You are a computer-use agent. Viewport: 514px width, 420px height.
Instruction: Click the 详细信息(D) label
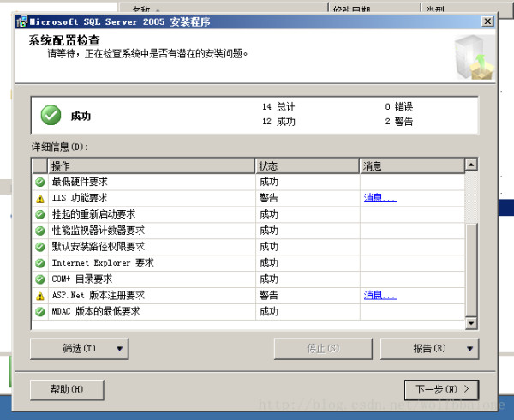click(59, 147)
